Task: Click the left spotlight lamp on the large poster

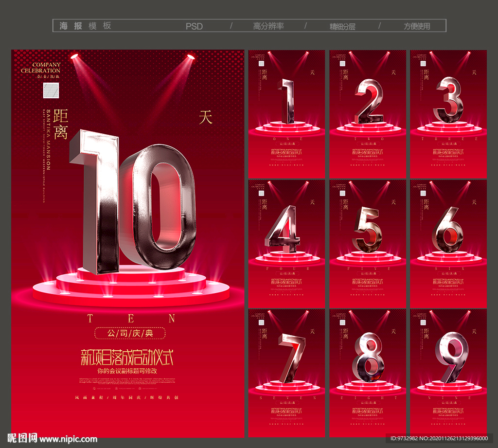Action: pos(74,56)
